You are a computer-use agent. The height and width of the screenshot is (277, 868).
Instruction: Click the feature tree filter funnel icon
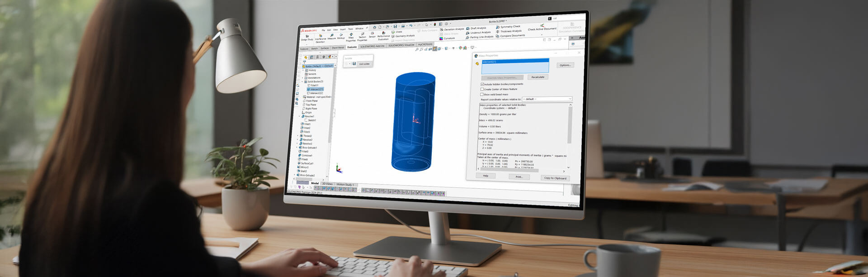click(x=304, y=62)
